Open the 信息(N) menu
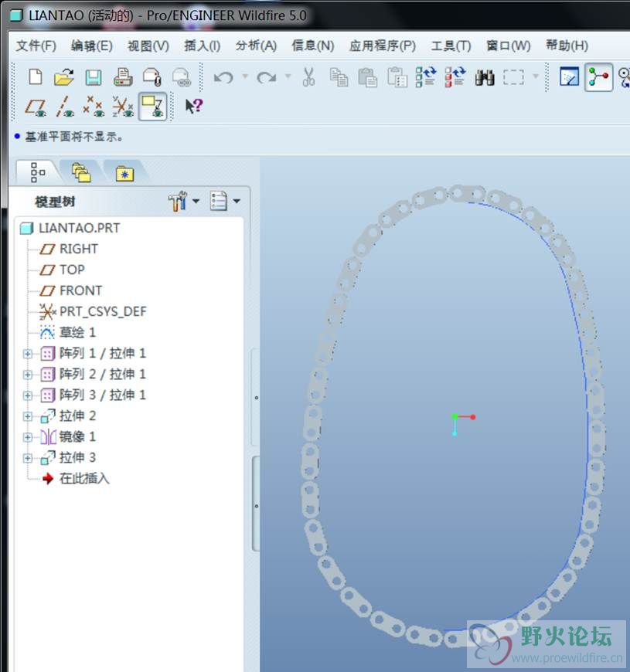The image size is (630, 672). coord(312,46)
